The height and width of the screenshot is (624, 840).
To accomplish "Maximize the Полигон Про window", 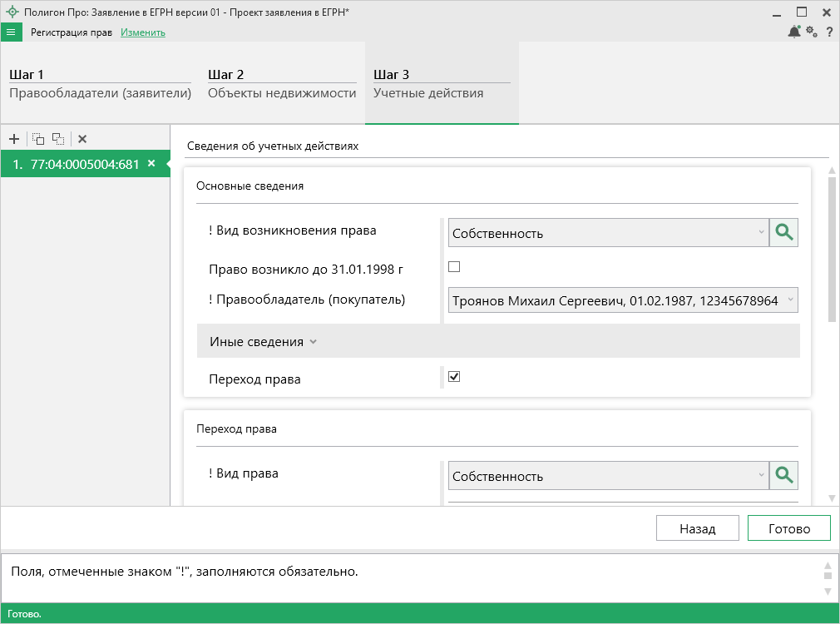I will pyautogui.click(x=802, y=12).
